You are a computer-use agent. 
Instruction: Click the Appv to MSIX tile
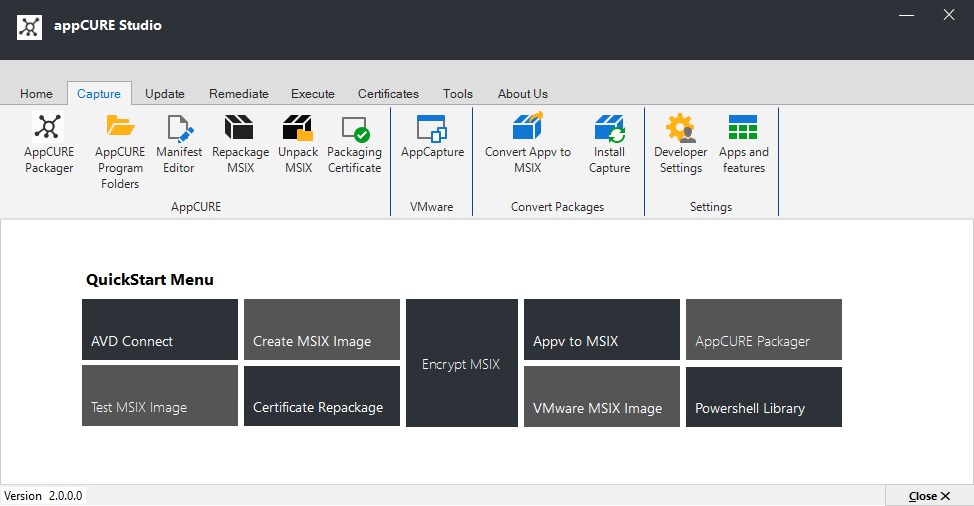pyautogui.click(x=602, y=330)
